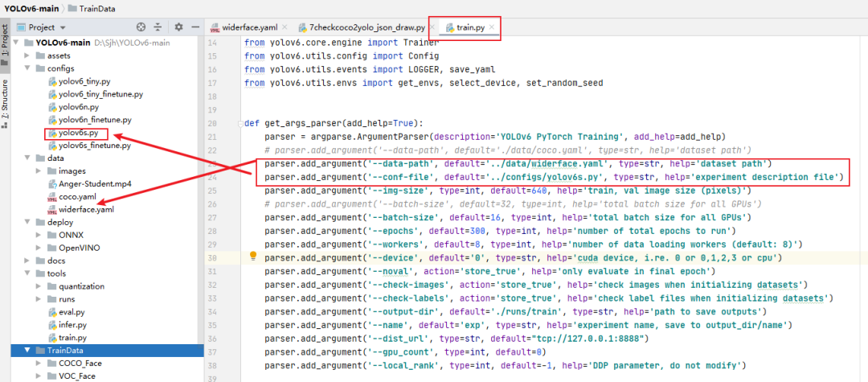Click the assets folder icon

point(40,55)
